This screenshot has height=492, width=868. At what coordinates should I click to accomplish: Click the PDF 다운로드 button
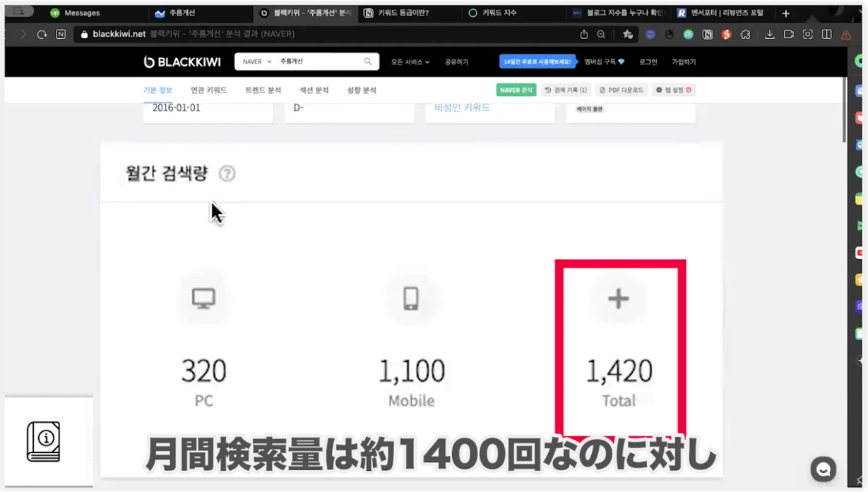622,90
